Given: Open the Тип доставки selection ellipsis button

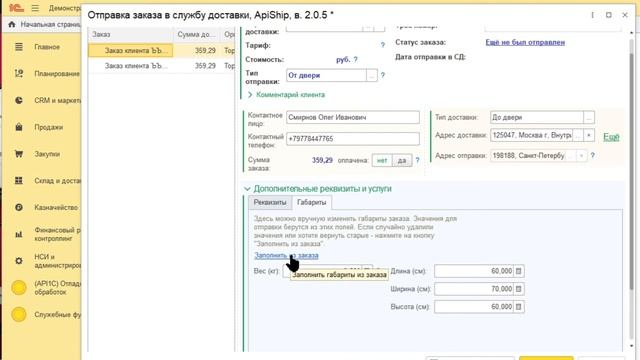Looking at the screenshot, I should point(589,118).
